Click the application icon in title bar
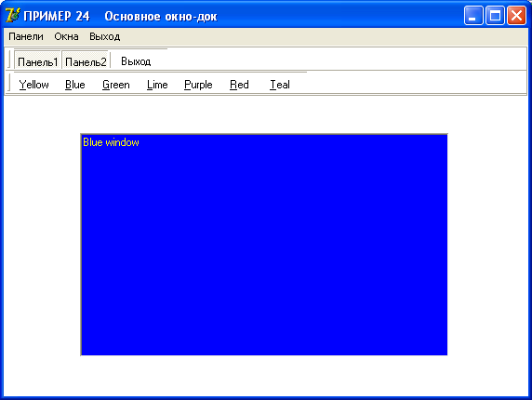This screenshot has width=532, height=400. tap(12, 15)
